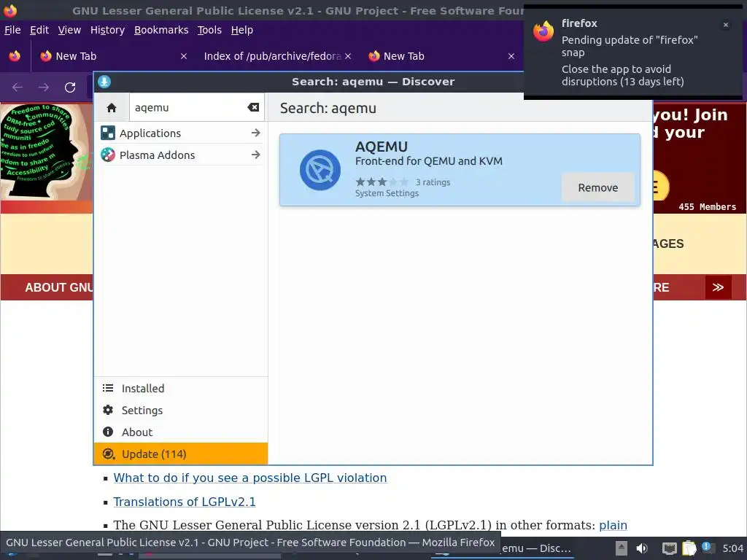Viewport: 747px width, 560px height.
Task: Click the Firefox notification icon
Action: point(543,31)
